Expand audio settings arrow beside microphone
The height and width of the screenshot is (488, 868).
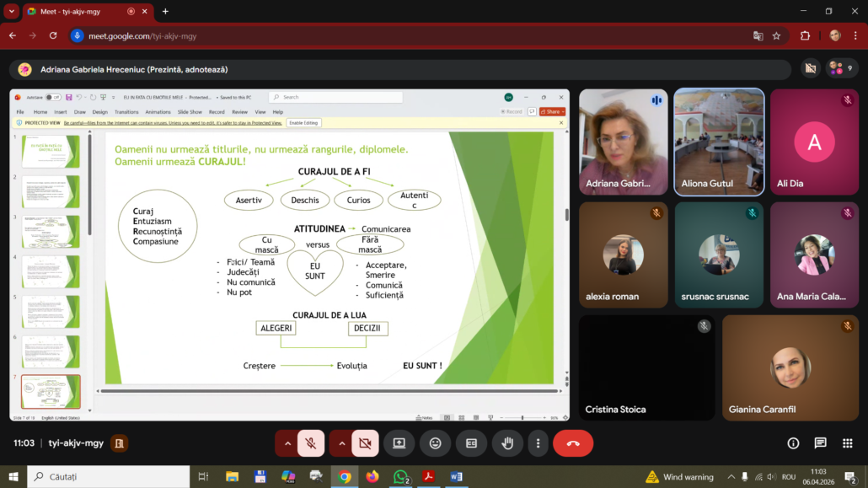[287, 443]
